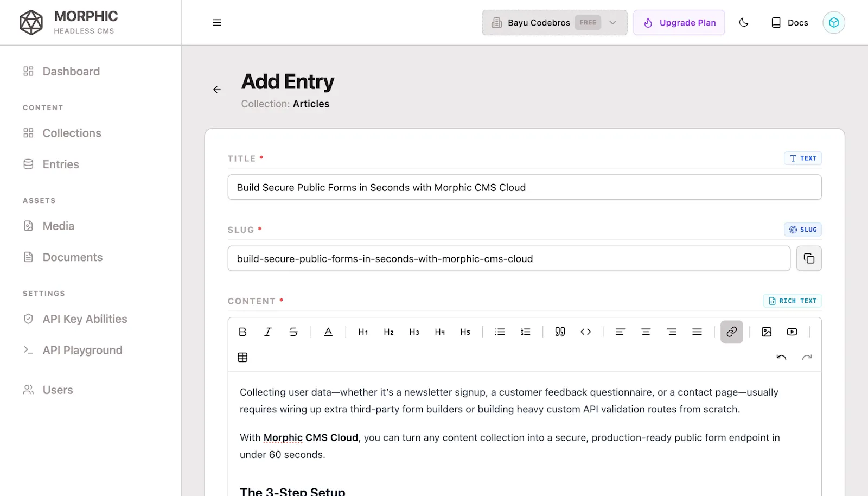Apply Heading 1 style

tap(363, 332)
